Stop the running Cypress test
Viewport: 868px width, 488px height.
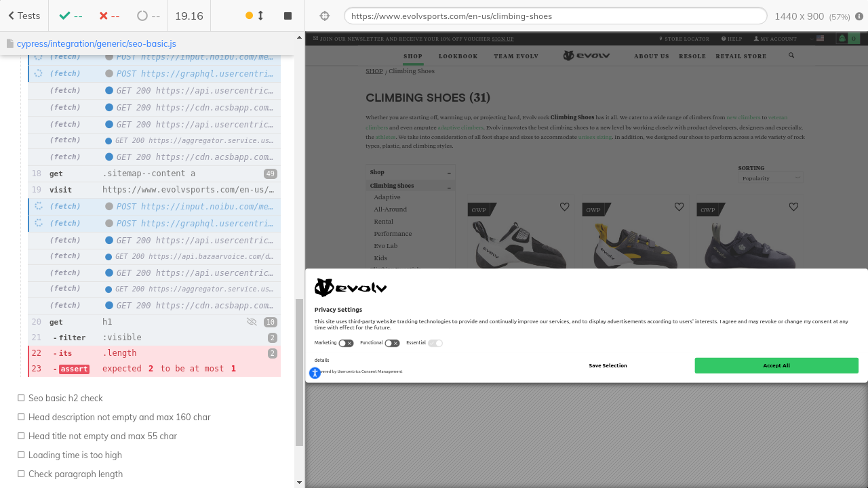click(288, 16)
